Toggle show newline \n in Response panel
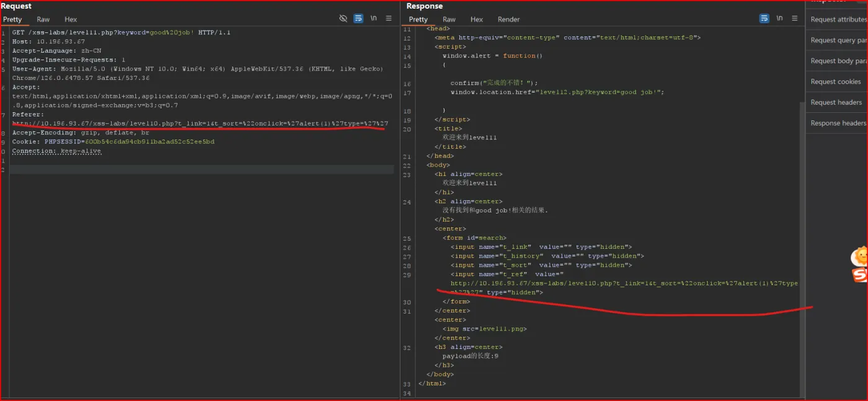 point(780,19)
